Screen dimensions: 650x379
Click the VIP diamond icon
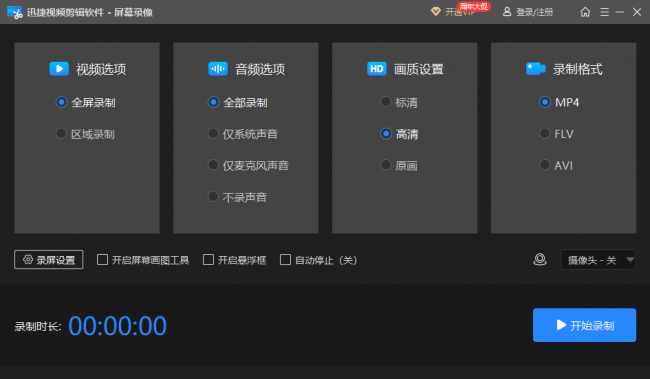point(436,11)
